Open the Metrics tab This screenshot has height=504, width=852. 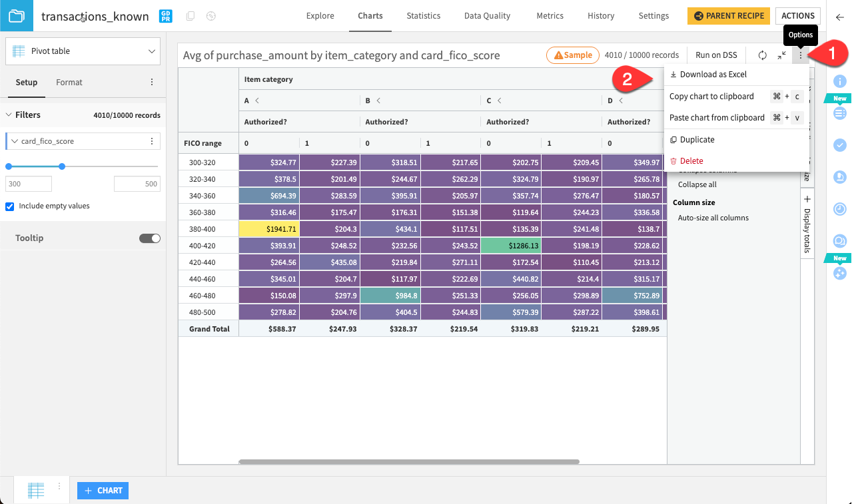[550, 16]
